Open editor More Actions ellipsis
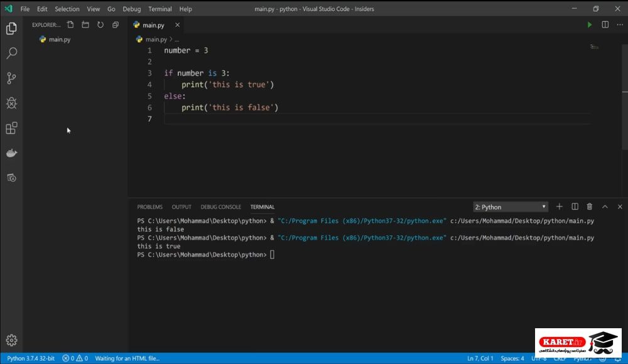The image size is (628, 364). pyautogui.click(x=620, y=25)
